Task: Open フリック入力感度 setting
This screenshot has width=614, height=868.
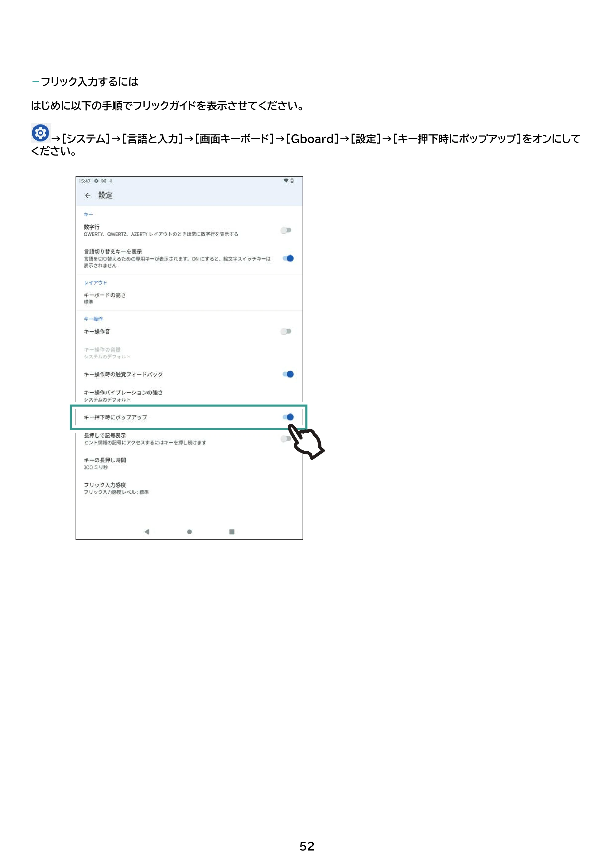Action: pos(189,488)
